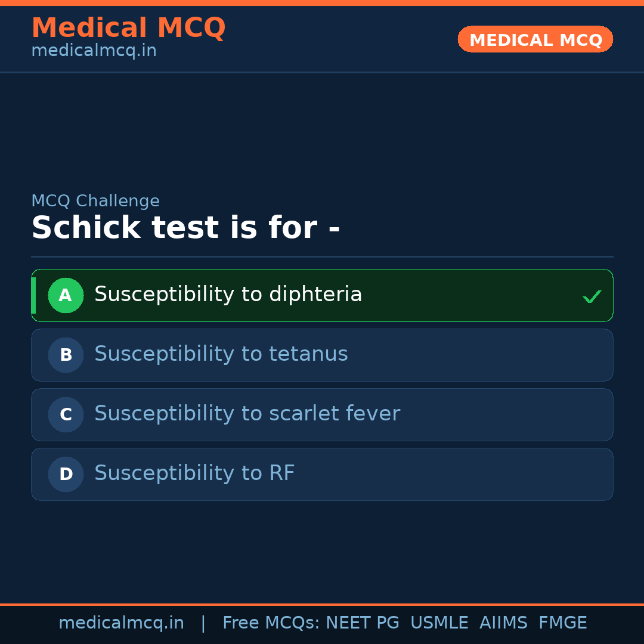Open medicalmcq.in link in the footer

121,623
